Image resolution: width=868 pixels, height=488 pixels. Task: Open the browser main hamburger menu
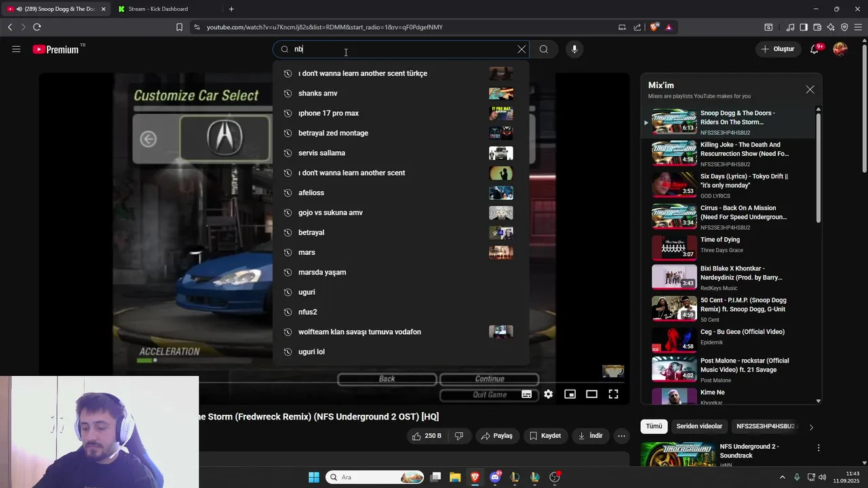coord(859,27)
